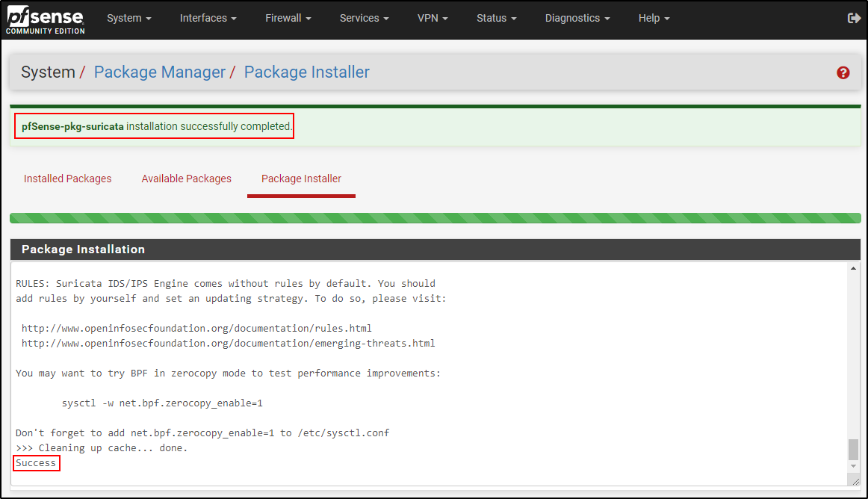Click the log textarea resize handle
Image resolution: width=868 pixels, height=499 pixels.
coord(856,482)
